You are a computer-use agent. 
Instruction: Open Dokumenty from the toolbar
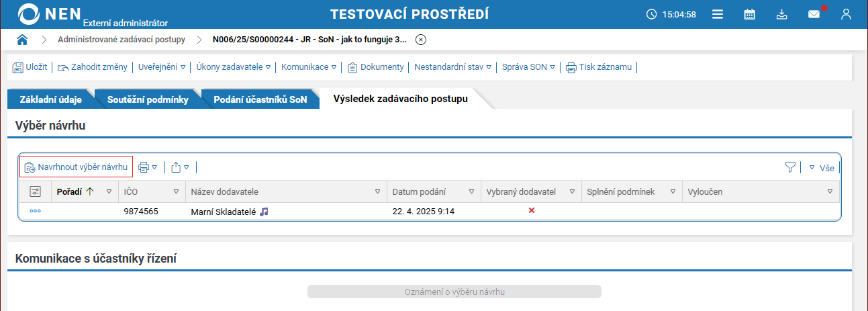click(x=375, y=67)
